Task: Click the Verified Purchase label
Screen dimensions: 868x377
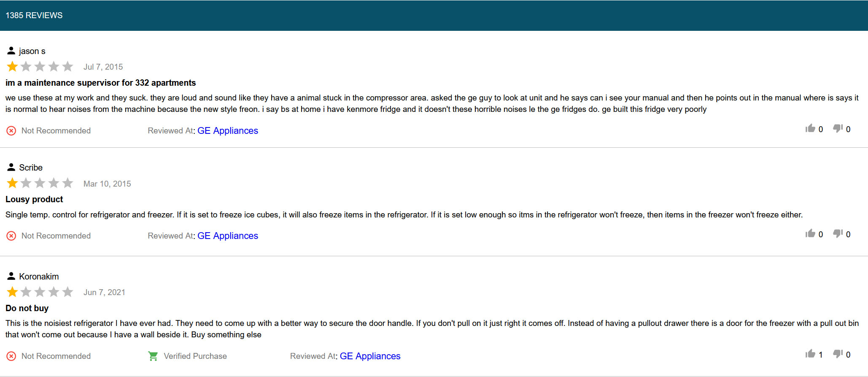Action: [x=195, y=356]
